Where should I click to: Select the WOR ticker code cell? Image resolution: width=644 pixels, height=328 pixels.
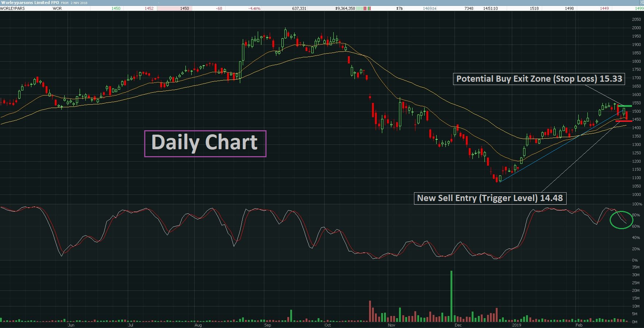point(57,8)
